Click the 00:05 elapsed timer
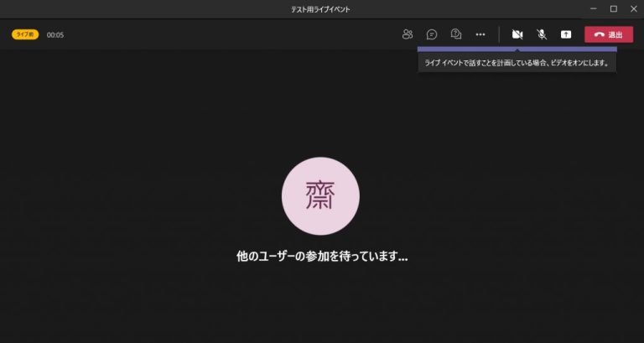 (55, 34)
